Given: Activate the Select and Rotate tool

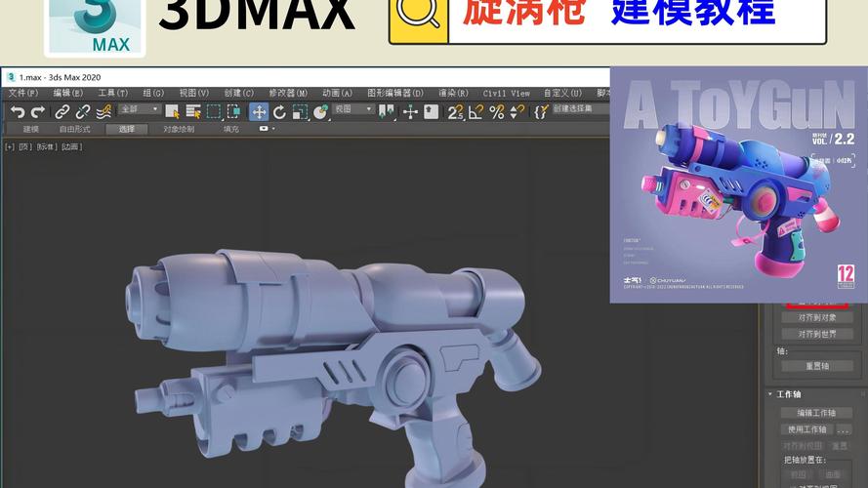Looking at the screenshot, I should point(279,112).
